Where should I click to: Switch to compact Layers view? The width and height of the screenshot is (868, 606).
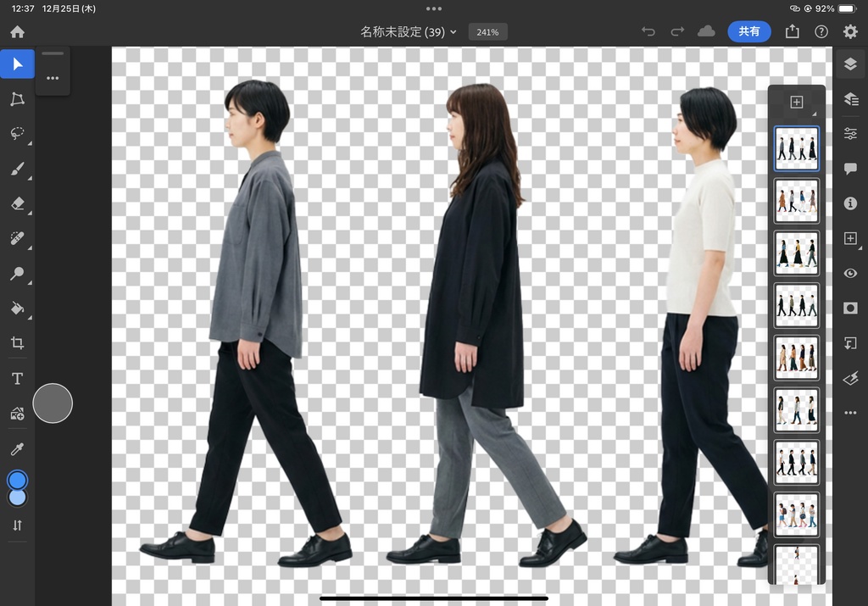850,98
